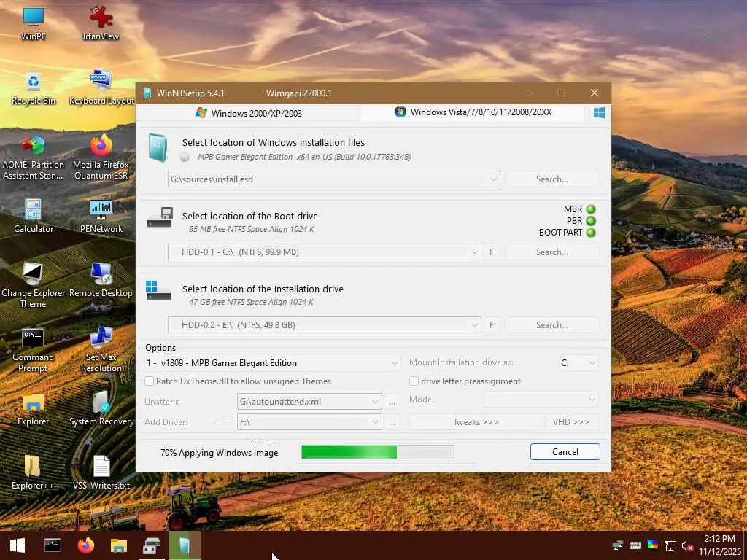Viewport: 747px width, 560px height.
Task: Open Set Max Resolution shortcut
Action: [101, 349]
